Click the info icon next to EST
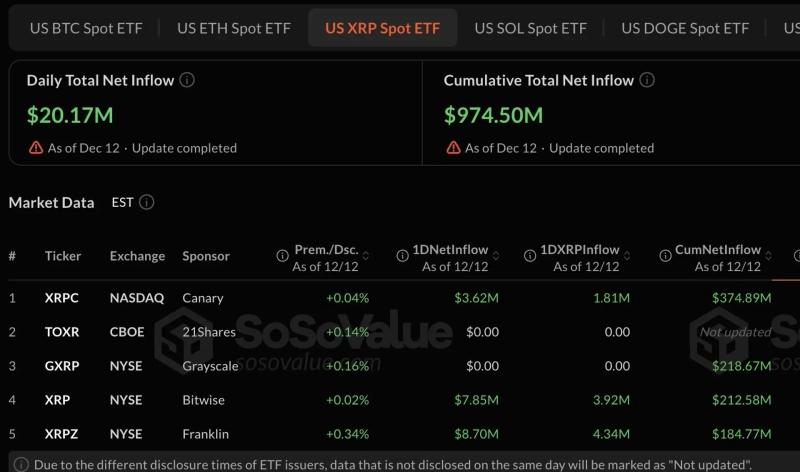 [x=147, y=202]
